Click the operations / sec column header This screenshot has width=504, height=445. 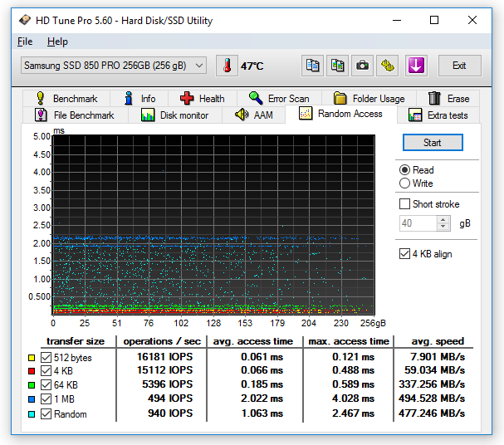coord(162,341)
